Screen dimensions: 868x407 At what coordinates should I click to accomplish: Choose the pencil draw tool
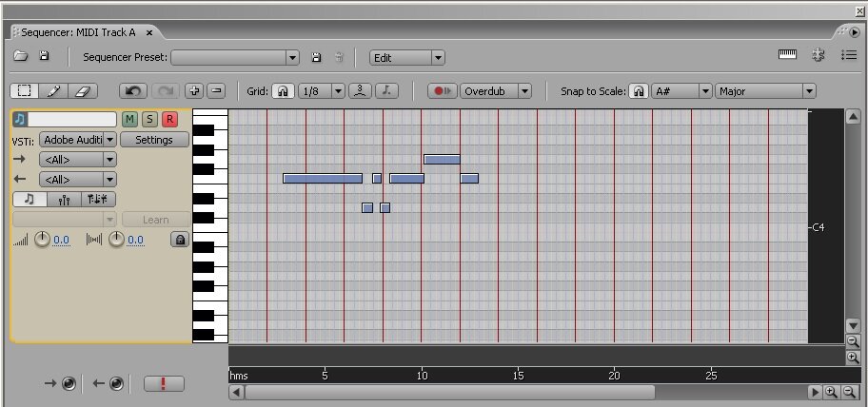coord(53,91)
